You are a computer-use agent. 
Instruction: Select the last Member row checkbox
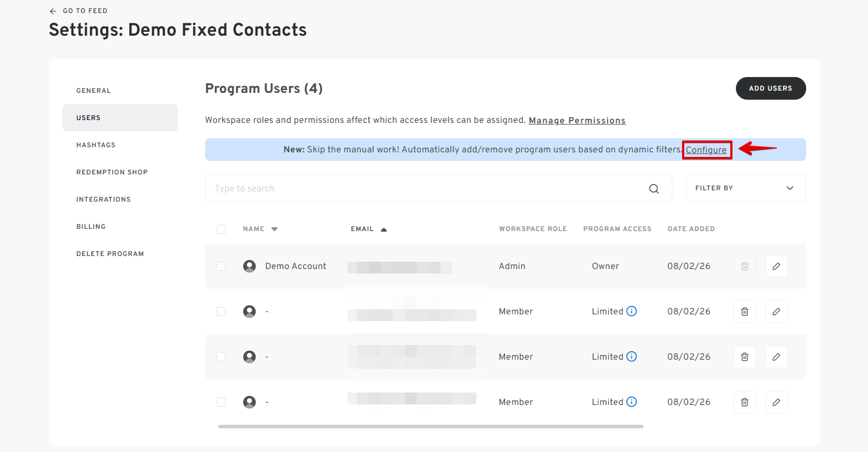click(x=221, y=402)
